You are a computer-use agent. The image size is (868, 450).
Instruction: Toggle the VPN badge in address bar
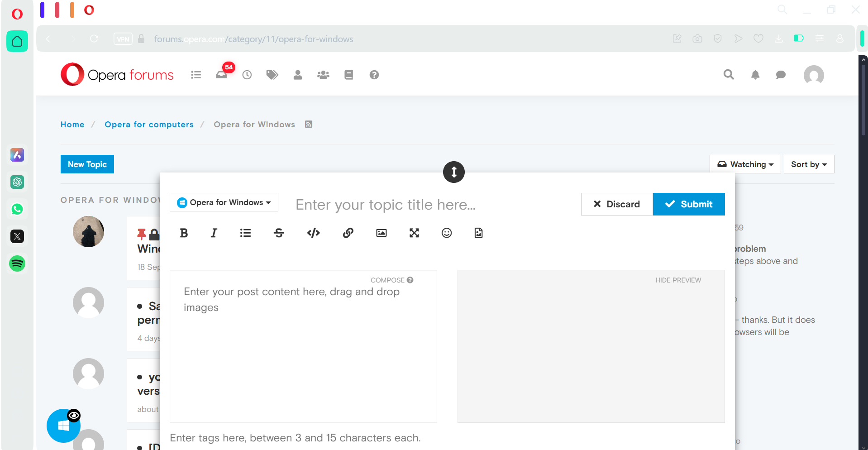[123, 39]
